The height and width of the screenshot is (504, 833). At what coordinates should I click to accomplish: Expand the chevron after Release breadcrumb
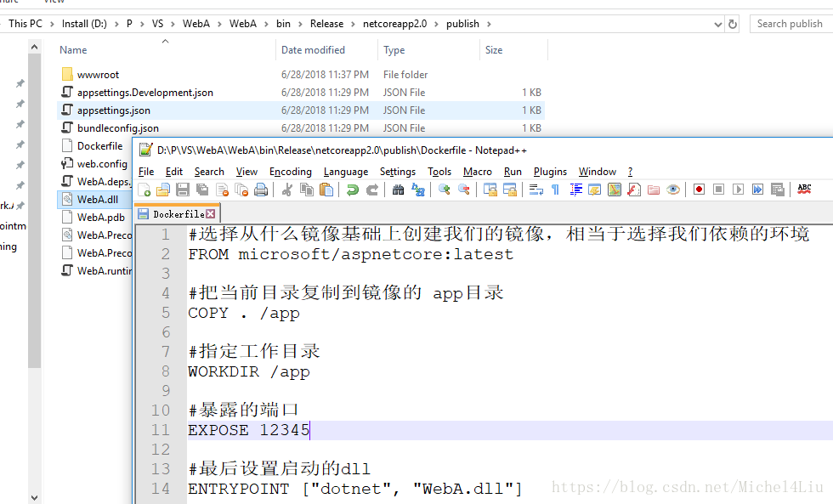(x=354, y=24)
